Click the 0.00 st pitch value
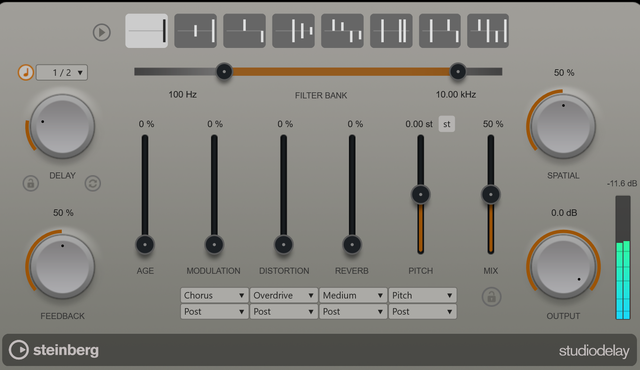 point(419,124)
